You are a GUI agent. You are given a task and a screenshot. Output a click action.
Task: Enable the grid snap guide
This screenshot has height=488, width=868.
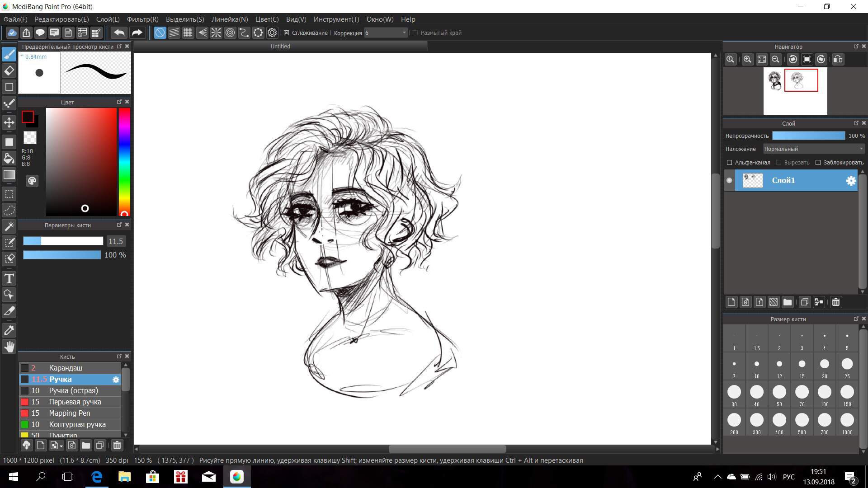(188, 33)
